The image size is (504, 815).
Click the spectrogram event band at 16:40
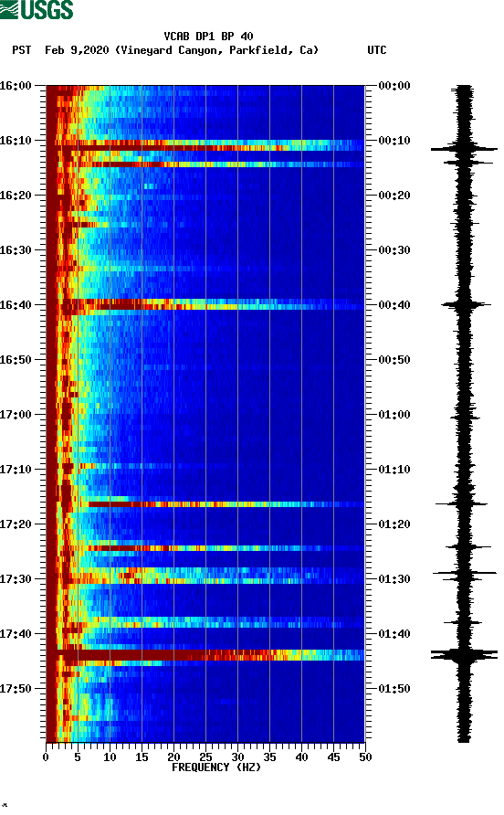click(205, 304)
